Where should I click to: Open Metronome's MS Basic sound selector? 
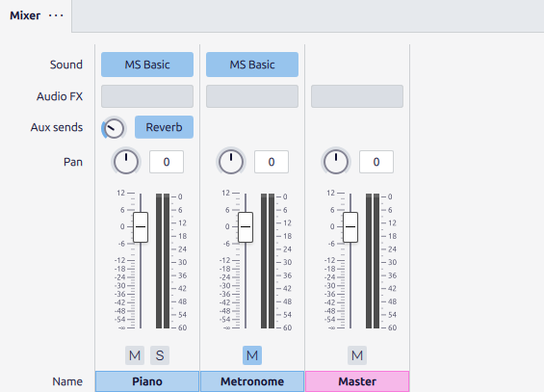click(252, 65)
